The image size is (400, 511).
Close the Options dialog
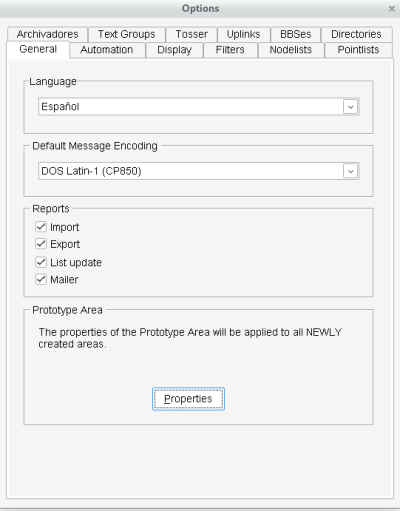click(x=392, y=9)
